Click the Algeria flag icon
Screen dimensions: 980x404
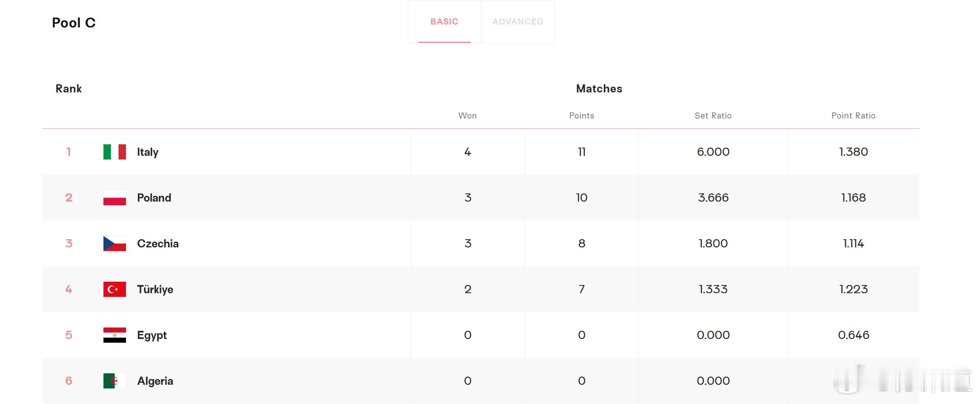115,381
